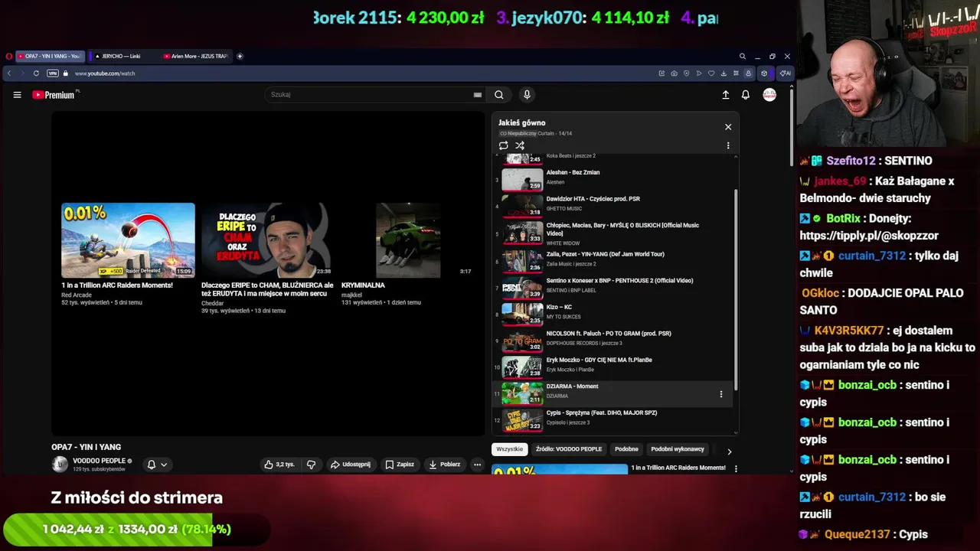The image size is (980, 551).
Task: Open the YouTube upload/create icon
Action: click(x=726, y=95)
